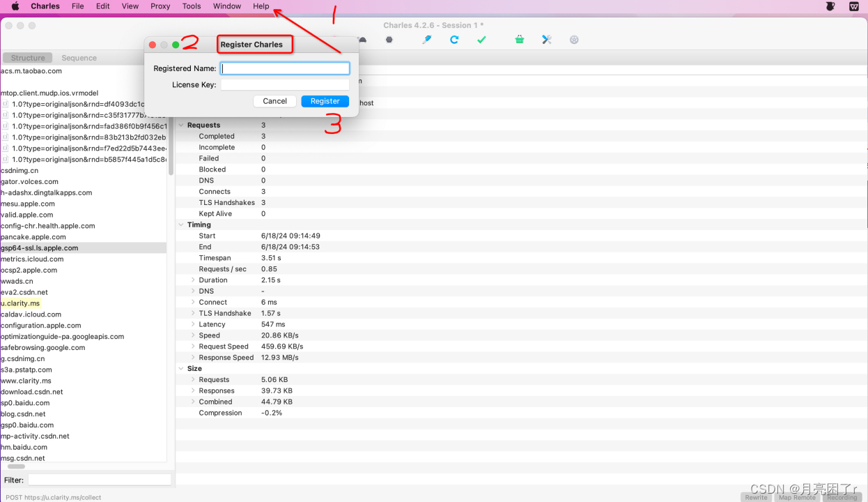This screenshot has height=502, width=868.
Task: Click the W icon in the menu bar
Action: 854,6
